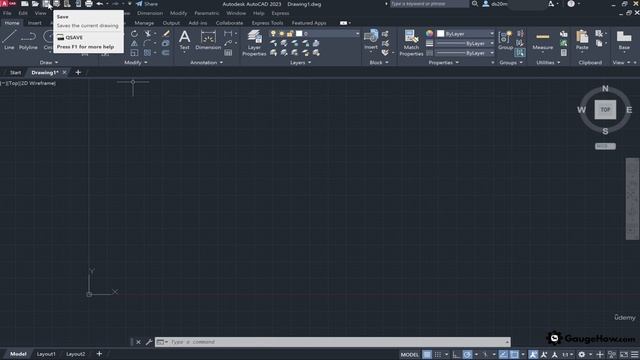Toggle object snap tracking button
The width and height of the screenshot is (640, 360).
point(504,354)
